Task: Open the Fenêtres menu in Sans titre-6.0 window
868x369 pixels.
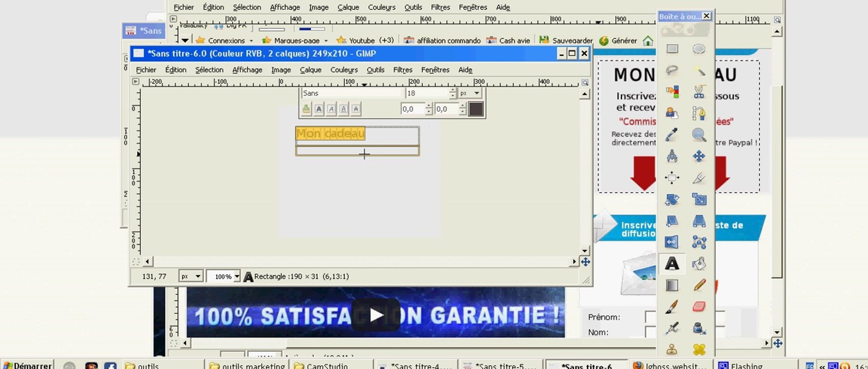Action: pyautogui.click(x=435, y=70)
